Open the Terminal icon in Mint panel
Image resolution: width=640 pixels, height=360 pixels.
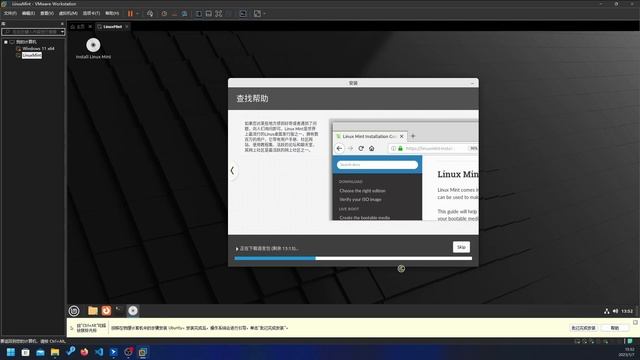(119, 311)
